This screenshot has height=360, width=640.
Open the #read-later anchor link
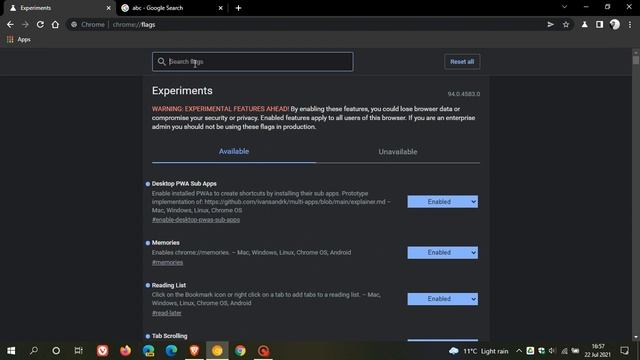pos(167,313)
